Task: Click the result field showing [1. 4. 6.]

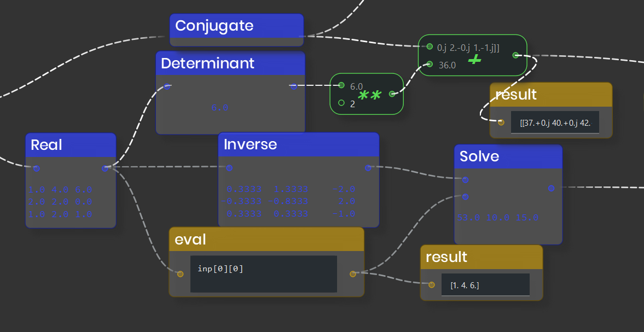Action: 485,285
